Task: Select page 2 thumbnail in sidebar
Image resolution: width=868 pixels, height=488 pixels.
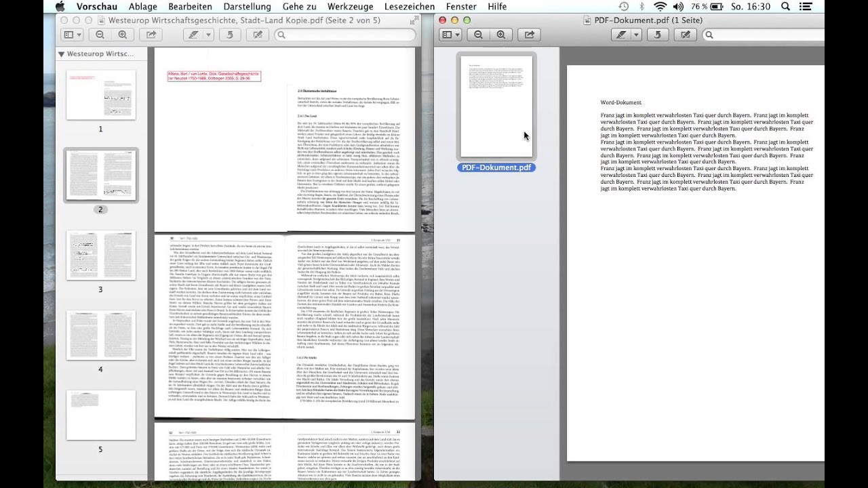Action: [101, 175]
